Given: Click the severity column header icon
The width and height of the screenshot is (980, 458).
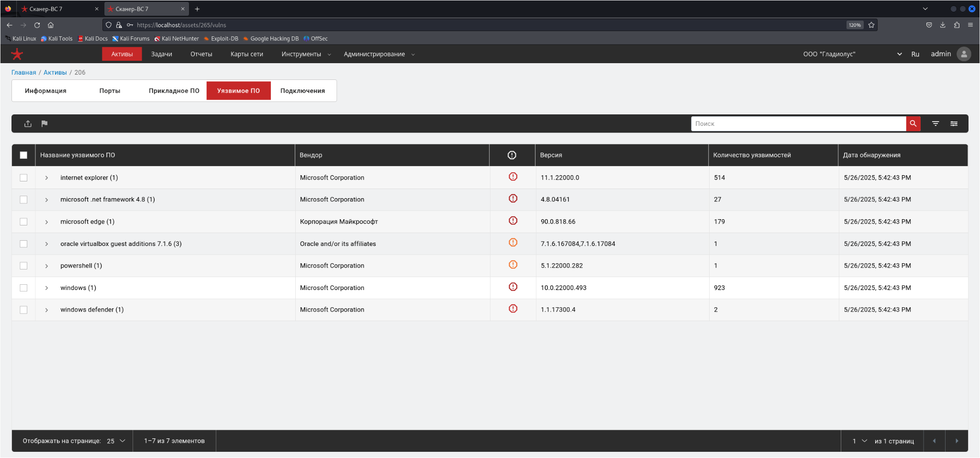Looking at the screenshot, I should (512, 155).
